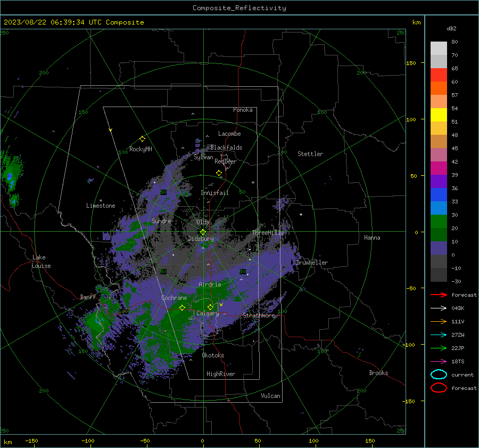This screenshot has height=448, width=479.
Task: Click the Okotoks city label
Action: tap(213, 355)
